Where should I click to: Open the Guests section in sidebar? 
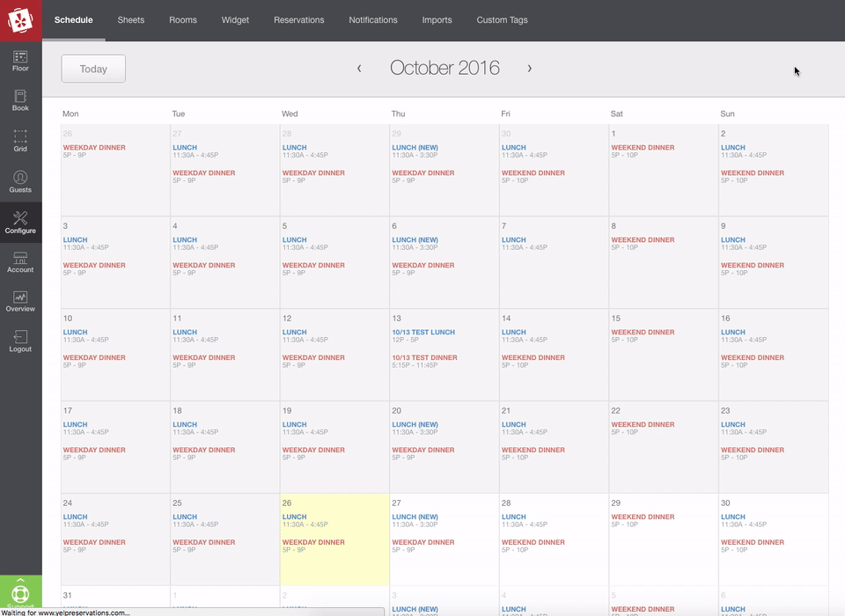20,181
